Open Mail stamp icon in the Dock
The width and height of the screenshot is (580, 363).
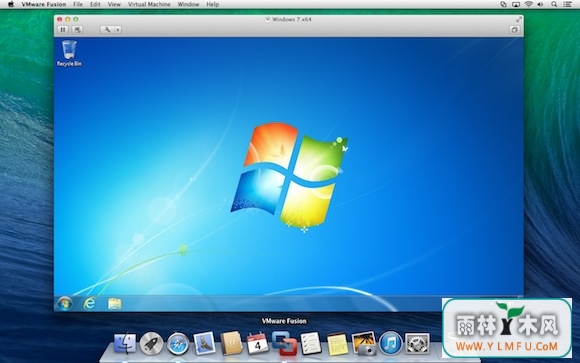tap(204, 343)
